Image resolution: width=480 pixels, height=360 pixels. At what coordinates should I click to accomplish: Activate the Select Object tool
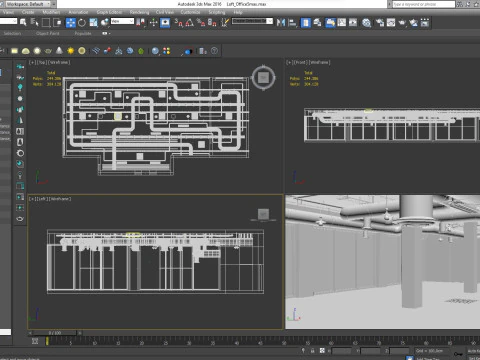23,22
